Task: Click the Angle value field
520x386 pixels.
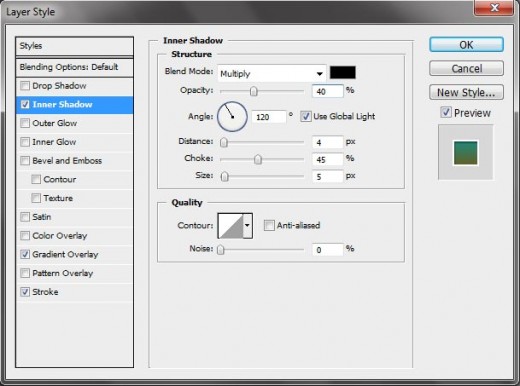Action: [x=269, y=117]
